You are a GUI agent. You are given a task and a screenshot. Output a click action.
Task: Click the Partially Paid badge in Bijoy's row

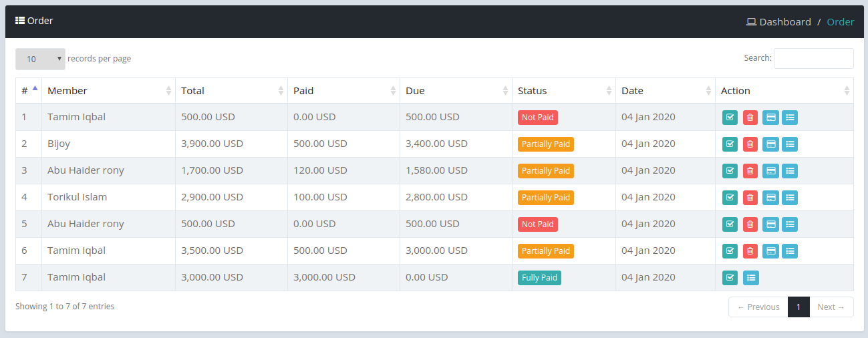click(546, 144)
